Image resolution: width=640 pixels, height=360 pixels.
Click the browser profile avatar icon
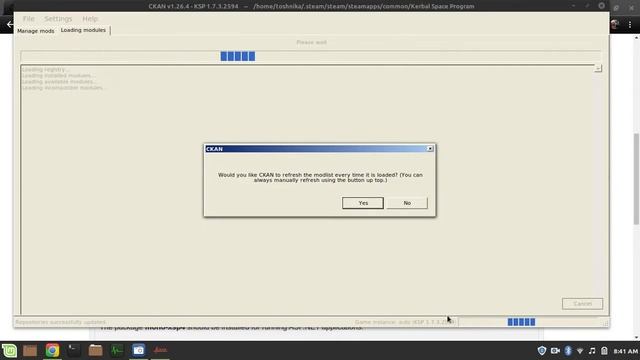click(615, 24)
